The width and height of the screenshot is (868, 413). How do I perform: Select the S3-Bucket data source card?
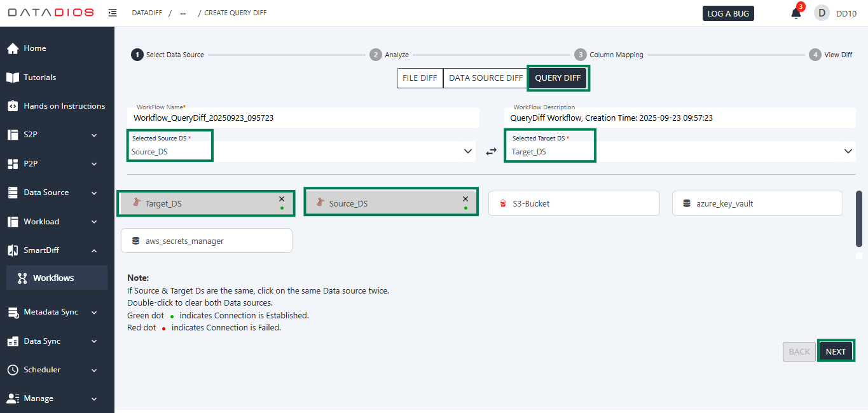[x=573, y=203]
